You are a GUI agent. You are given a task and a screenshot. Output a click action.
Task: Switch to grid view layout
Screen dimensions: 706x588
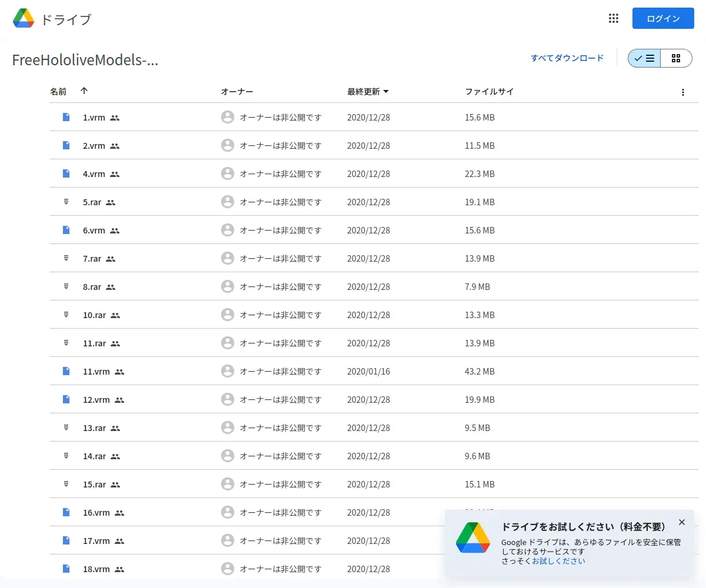pyautogui.click(x=676, y=58)
